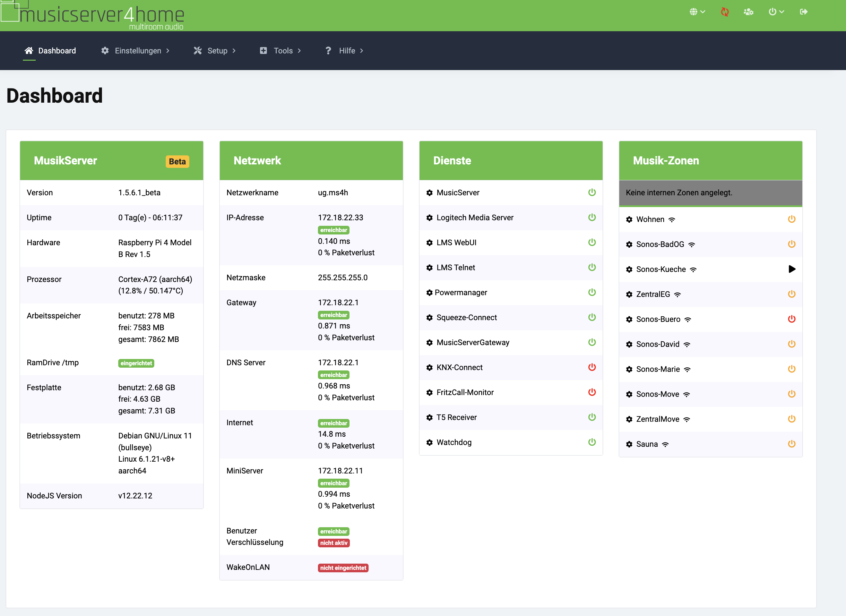Toggle power for Wohnen zone
This screenshot has width=846, height=616.
point(791,219)
